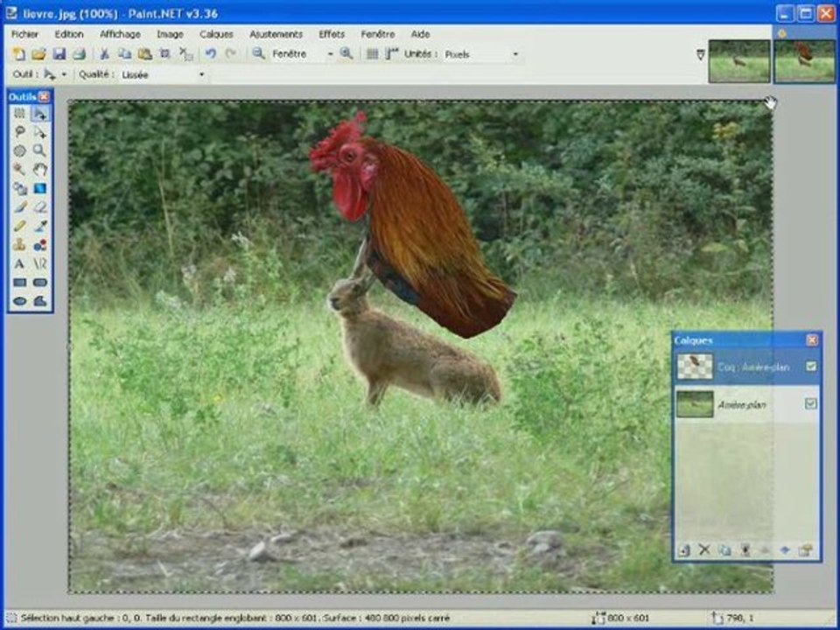840x630 pixels.
Task: Choose the Text tool
Action: (x=19, y=263)
